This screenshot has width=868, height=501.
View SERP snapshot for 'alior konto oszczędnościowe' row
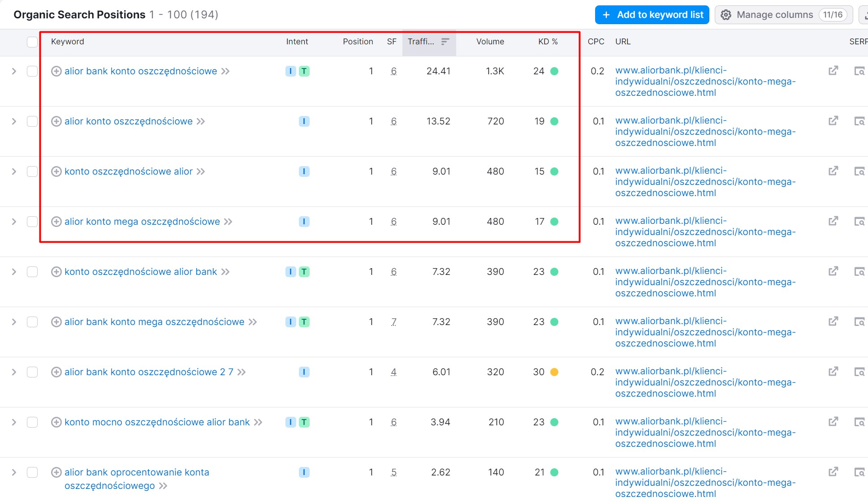click(x=859, y=121)
